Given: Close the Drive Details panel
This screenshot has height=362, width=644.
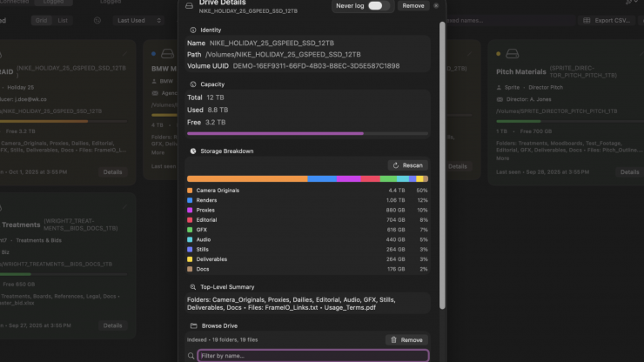Looking at the screenshot, I should tap(436, 6).
